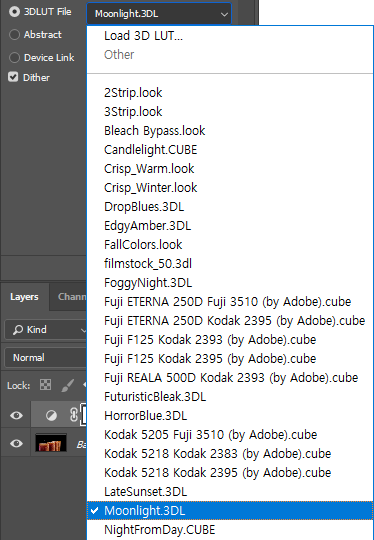
Task: Choose Crisp_Warm.look preset
Action: click(230, 168)
